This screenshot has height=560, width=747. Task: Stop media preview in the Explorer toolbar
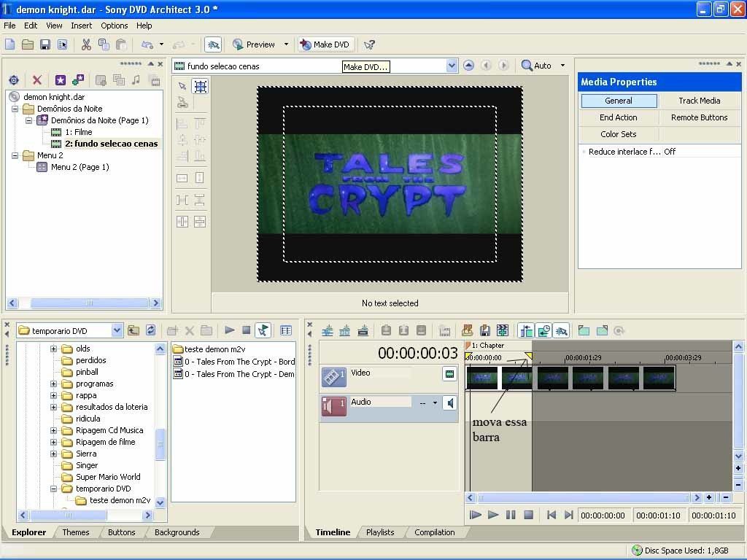[x=247, y=330]
